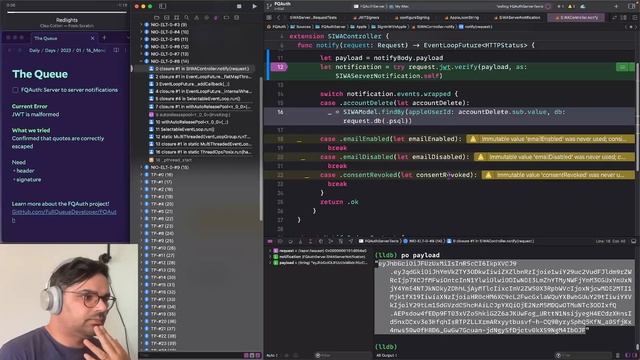The width and height of the screenshot is (640, 360).
Task: Expand the notification variable in debugger
Action: (270, 257)
